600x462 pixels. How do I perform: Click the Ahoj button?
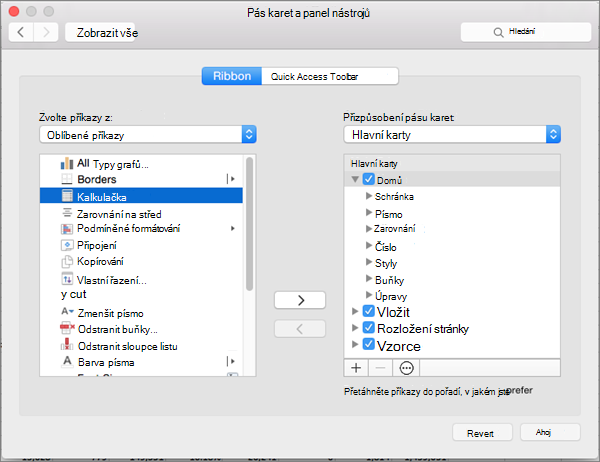(550, 433)
